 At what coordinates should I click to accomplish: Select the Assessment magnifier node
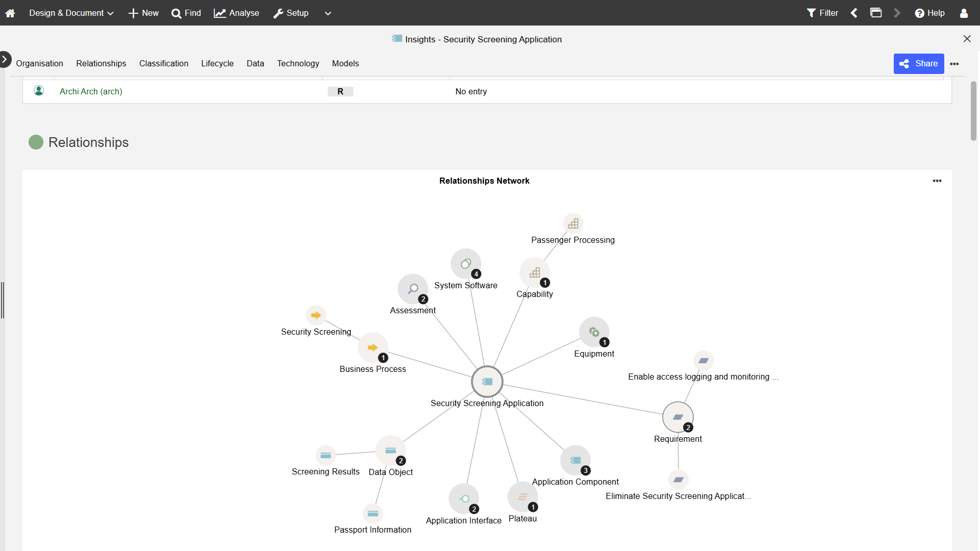(412, 289)
